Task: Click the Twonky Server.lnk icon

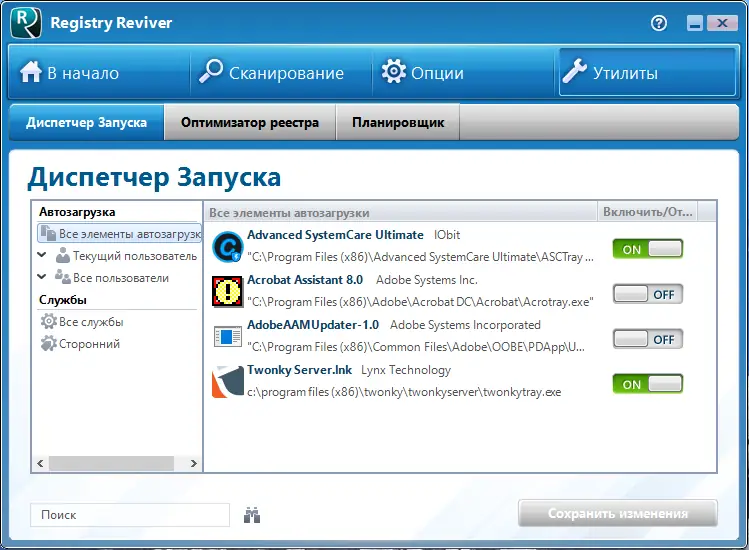Action: click(x=228, y=381)
